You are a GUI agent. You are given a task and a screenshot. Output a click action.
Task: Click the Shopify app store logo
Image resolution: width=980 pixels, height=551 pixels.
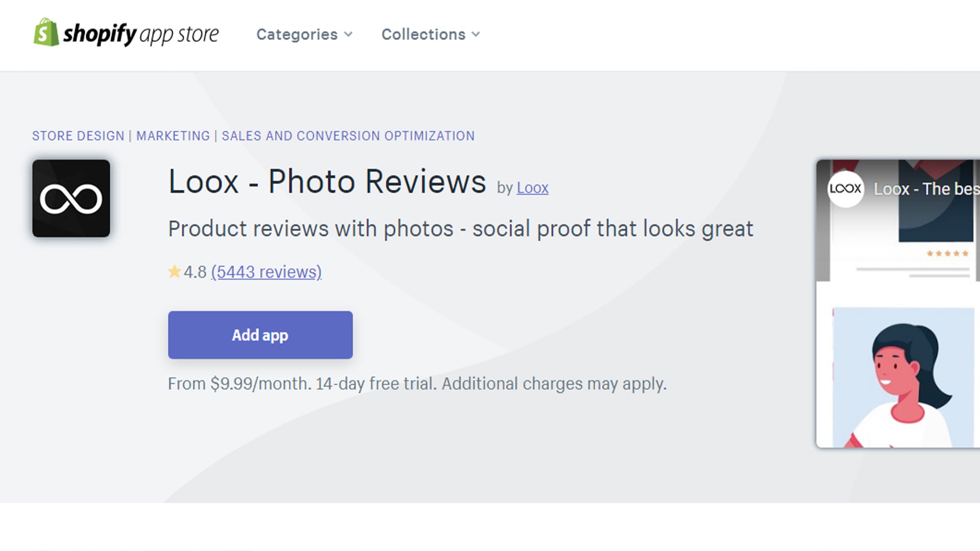[x=126, y=33]
